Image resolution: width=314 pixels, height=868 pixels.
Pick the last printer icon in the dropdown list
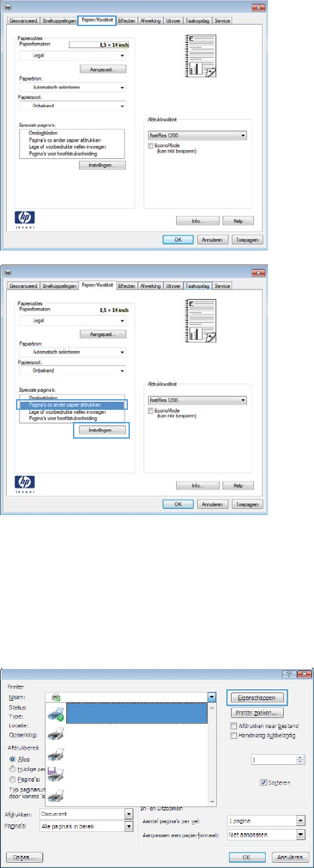(56, 794)
